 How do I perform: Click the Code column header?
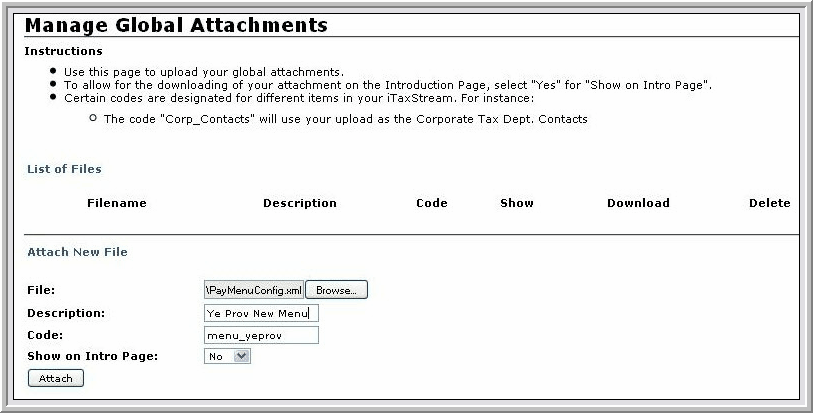coord(431,203)
